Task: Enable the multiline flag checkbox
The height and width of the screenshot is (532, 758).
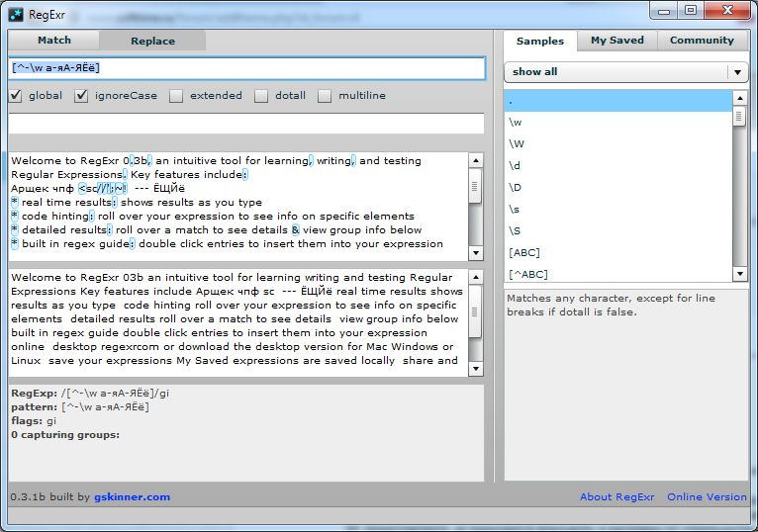Action: [325, 96]
